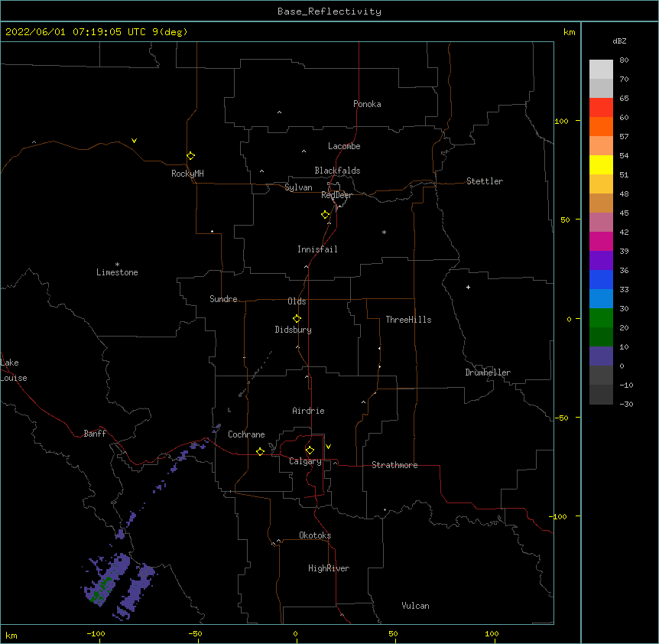Screen dimensions: 659x644
Task: Click the Limestone label
Action: click(x=117, y=272)
